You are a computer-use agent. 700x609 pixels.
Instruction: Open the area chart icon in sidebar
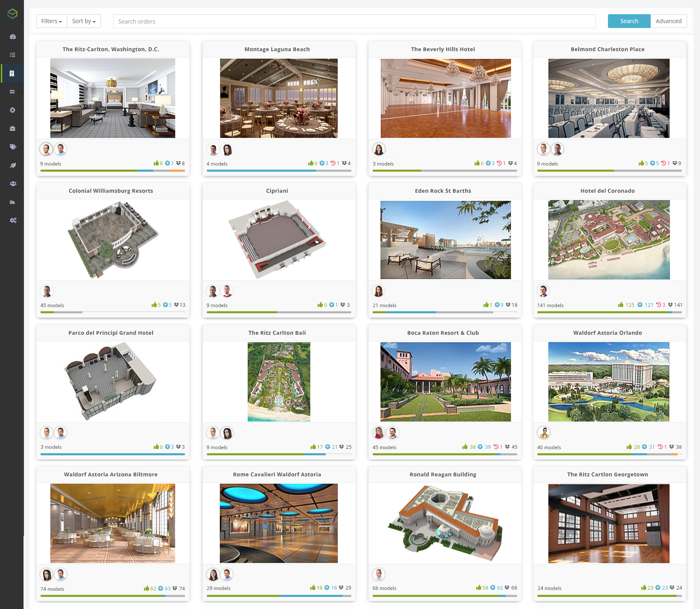click(13, 202)
